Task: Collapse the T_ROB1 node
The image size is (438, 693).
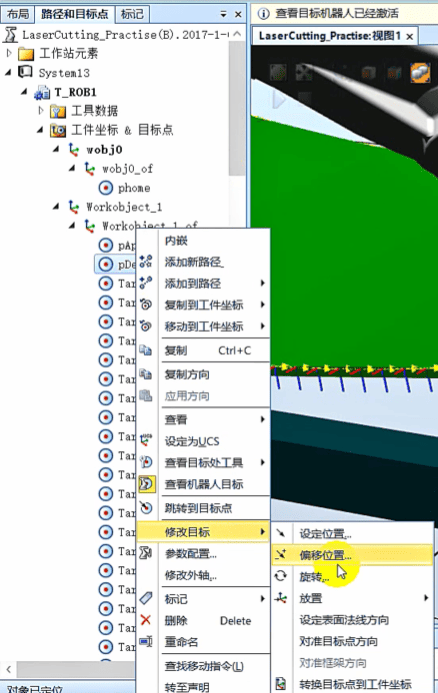Action: point(24,91)
